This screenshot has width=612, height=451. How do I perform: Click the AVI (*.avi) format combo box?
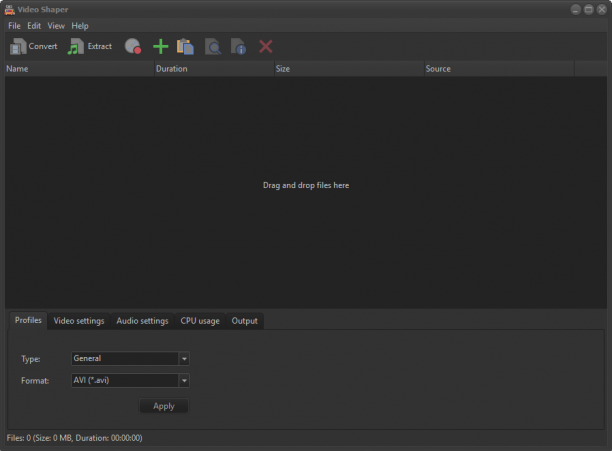tap(130, 380)
